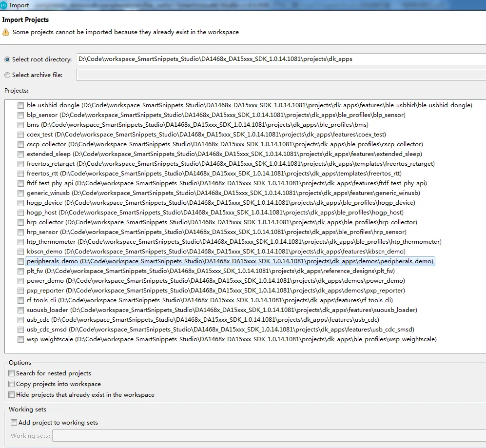
Task: Select the hrp_sensor project entry
Action: pyautogui.click(x=46, y=232)
